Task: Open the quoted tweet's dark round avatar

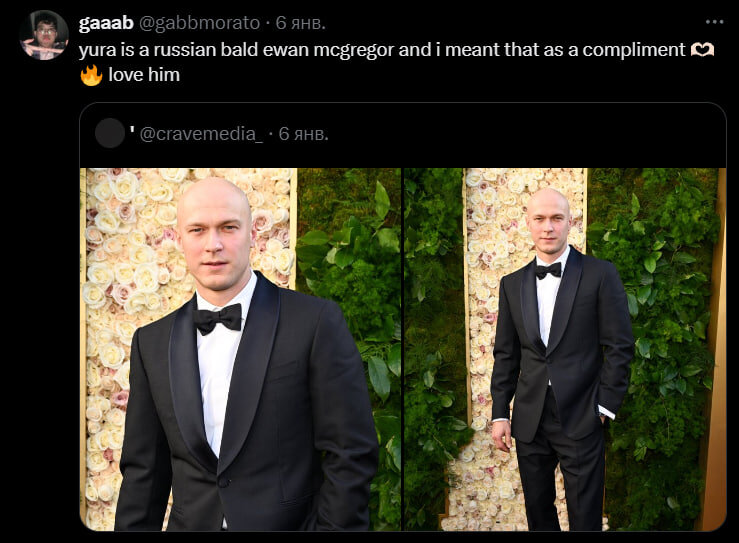Action: (110, 133)
